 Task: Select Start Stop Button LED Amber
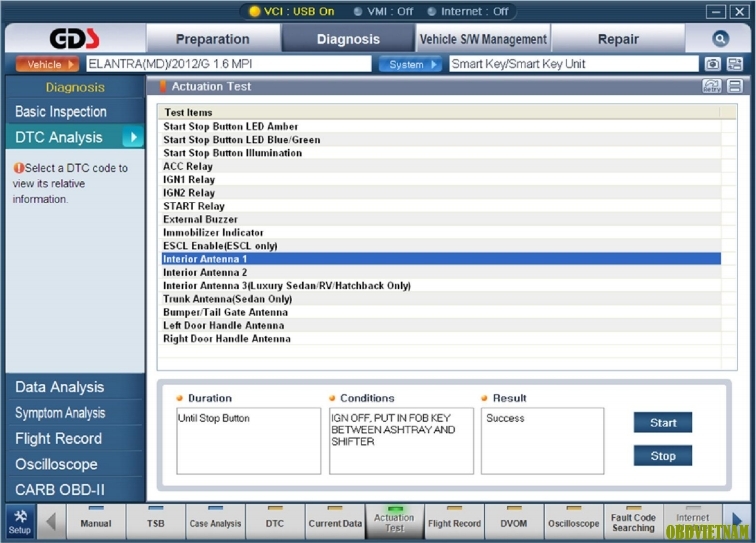(441, 126)
